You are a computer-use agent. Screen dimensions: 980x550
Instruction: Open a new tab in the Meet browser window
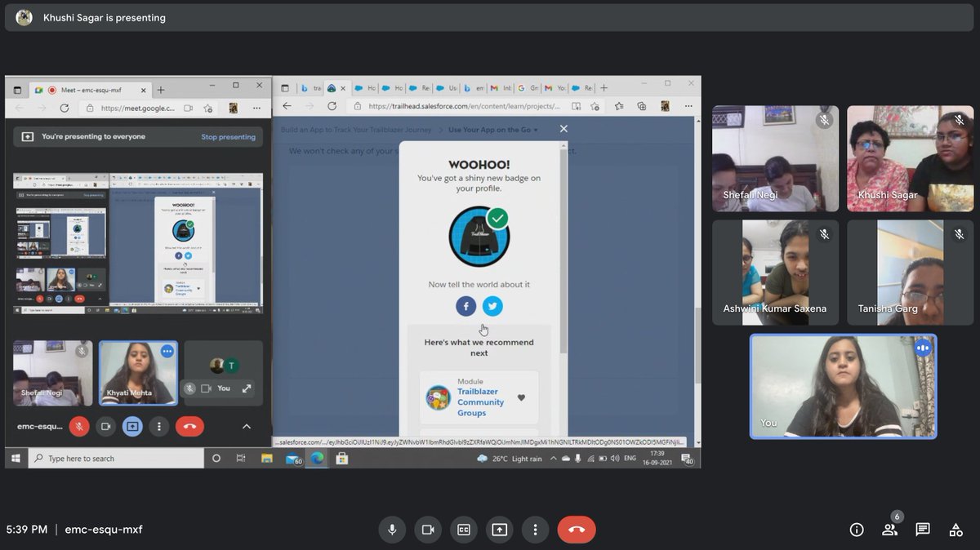coord(161,90)
